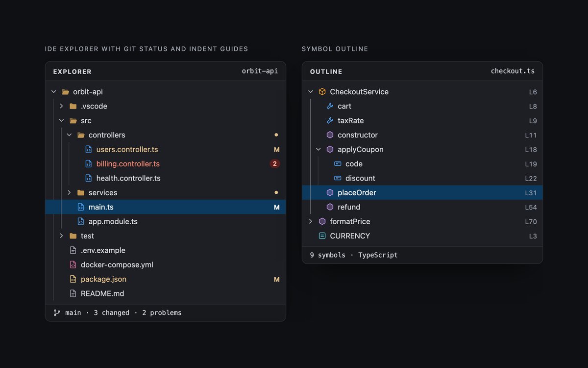Click the services folder icon
Viewport: 588px width, 368px height.
[x=81, y=193]
